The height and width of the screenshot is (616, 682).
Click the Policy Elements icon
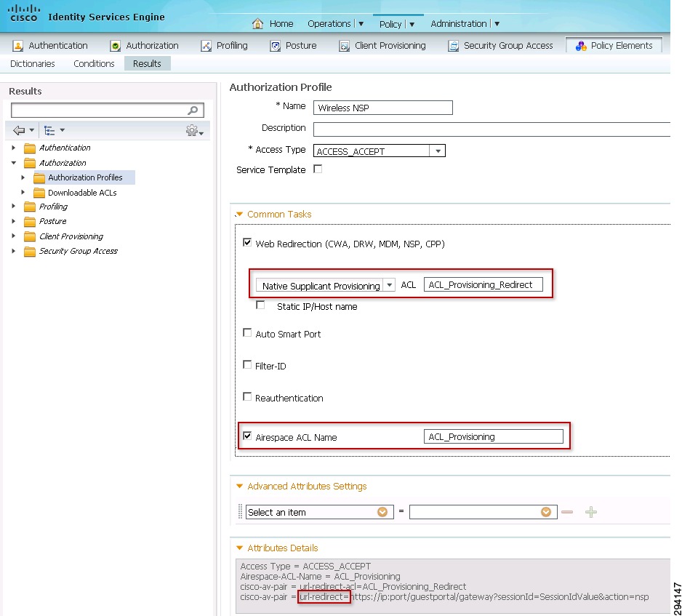581,46
